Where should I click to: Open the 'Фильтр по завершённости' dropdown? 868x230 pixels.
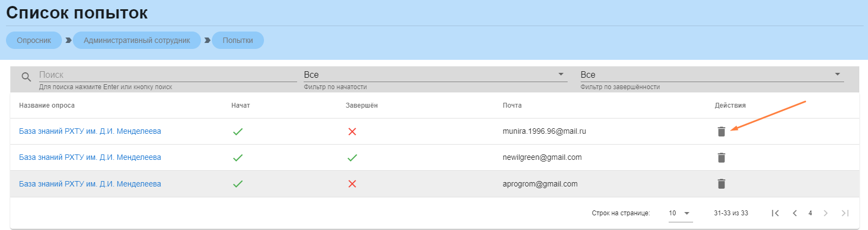712,75
